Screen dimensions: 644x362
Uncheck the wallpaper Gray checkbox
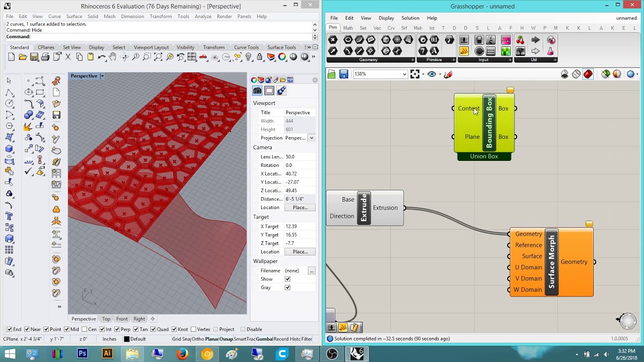287,288
